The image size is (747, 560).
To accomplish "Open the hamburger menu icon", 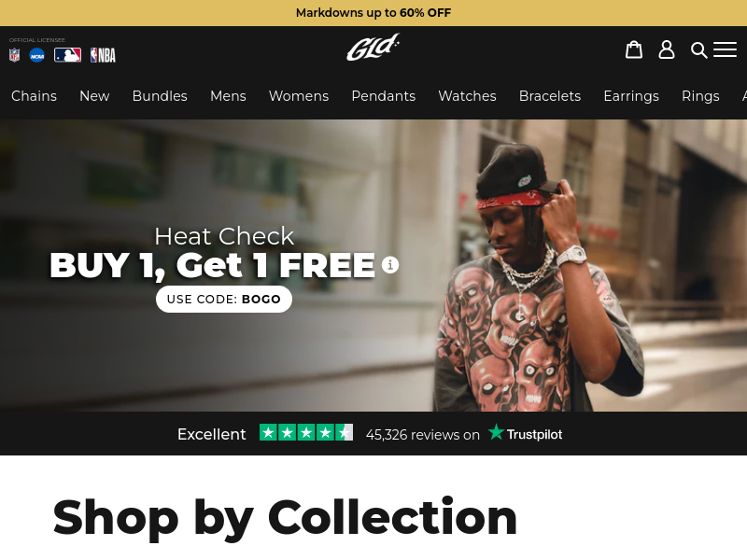I will pyautogui.click(x=726, y=49).
